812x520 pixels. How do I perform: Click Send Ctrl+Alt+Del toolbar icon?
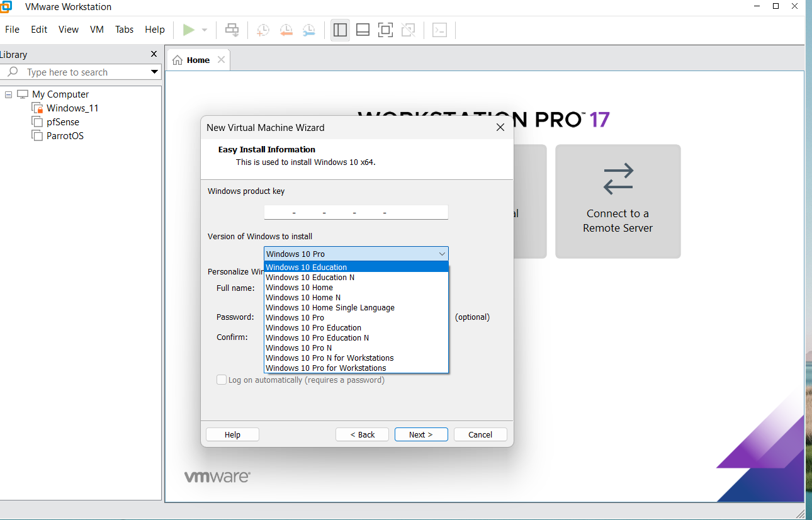(x=232, y=30)
